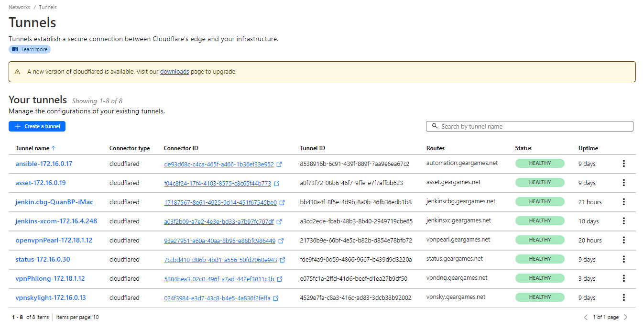
Task: Click the Learn more badge
Action: point(30,49)
